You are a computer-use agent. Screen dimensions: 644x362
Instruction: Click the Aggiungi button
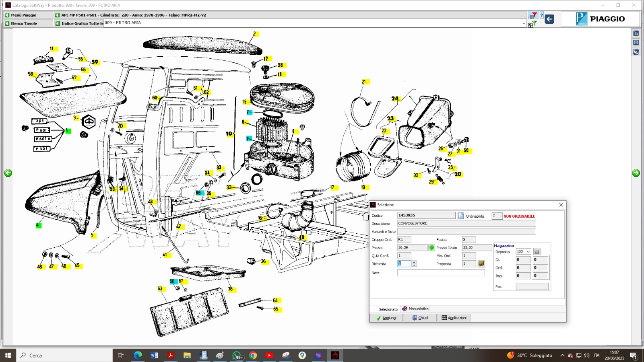[x=386, y=318]
